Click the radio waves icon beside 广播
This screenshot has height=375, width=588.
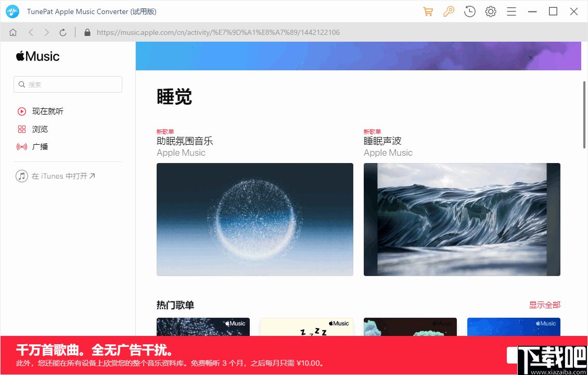[x=22, y=147]
